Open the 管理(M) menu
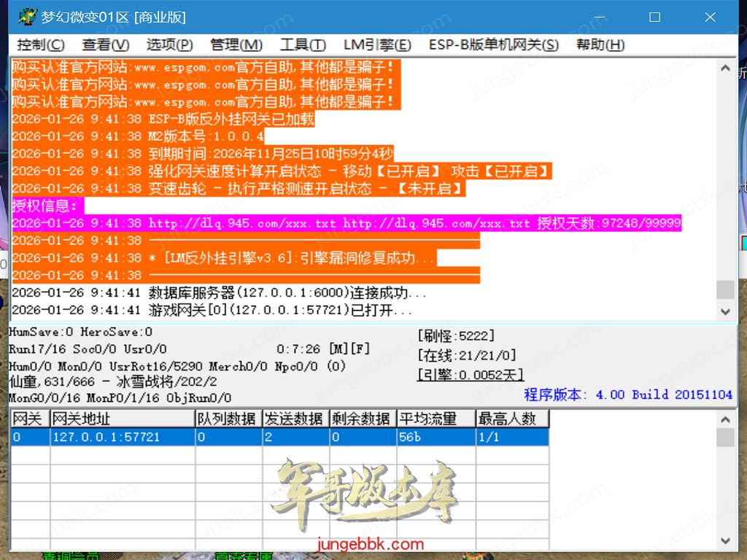The width and height of the screenshot is (747, 560). point(236,45)
